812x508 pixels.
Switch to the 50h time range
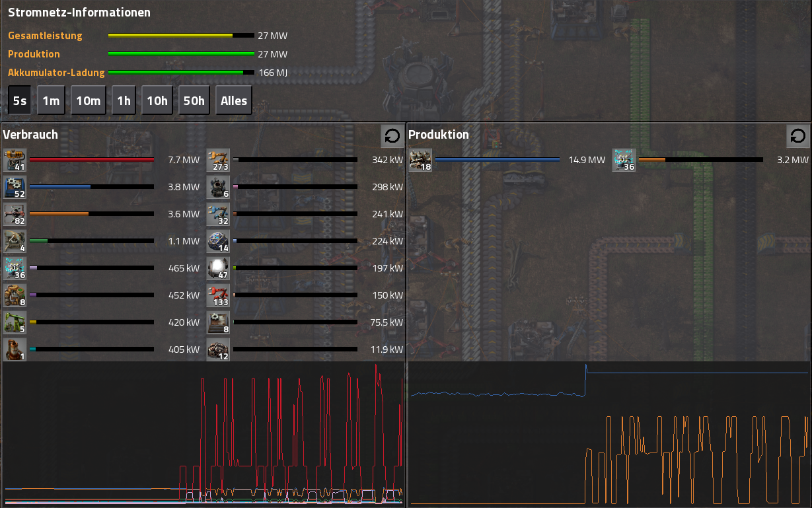(x=194, y=100)
